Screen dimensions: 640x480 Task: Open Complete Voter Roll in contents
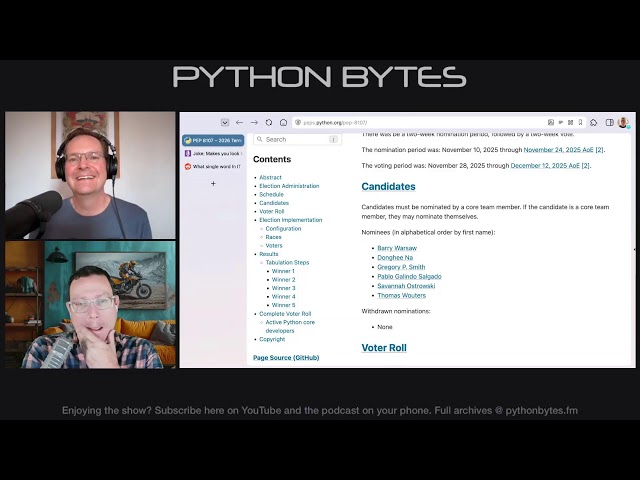click(x=285, y=314)
